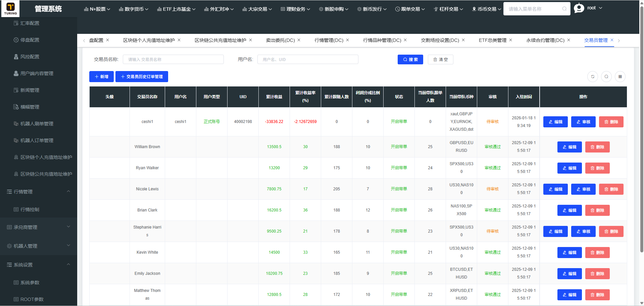Viewport: 644px width, 306px height.
Task: Click the blue 搜索 button
Action: coord(410,59)
